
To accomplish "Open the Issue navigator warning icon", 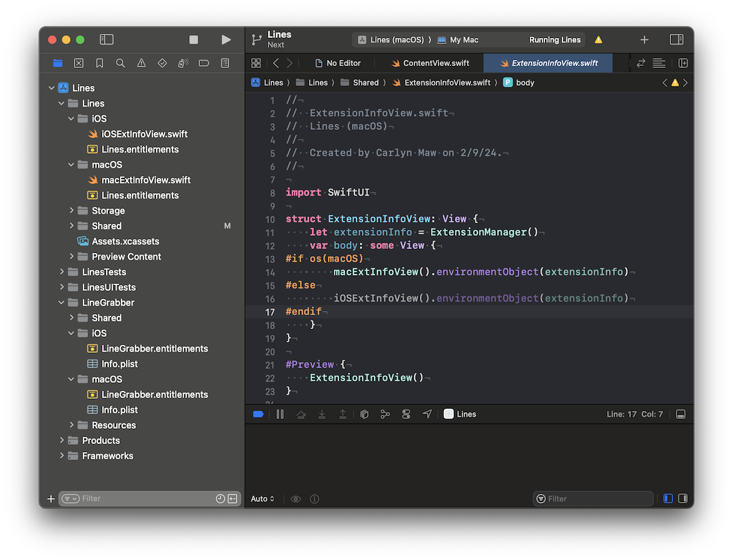I will point(141,63).
